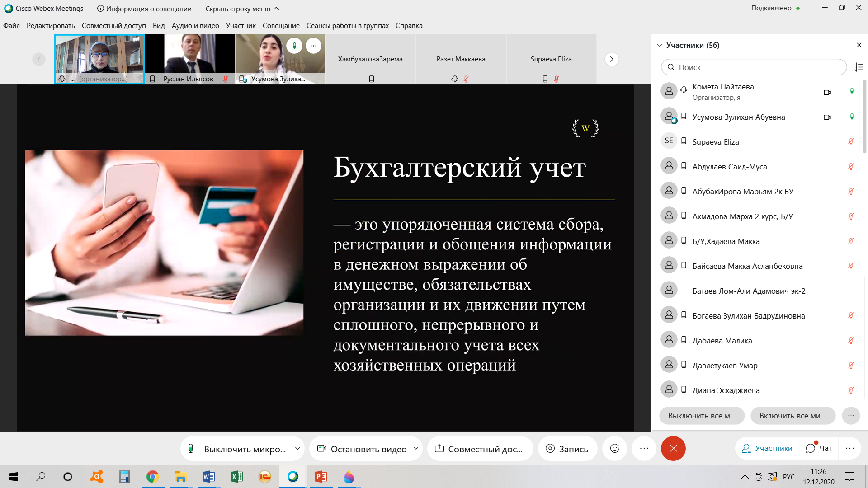Open File Explorer from taskbar
This screenshot has width=868, height=488.
click(180, 477)
